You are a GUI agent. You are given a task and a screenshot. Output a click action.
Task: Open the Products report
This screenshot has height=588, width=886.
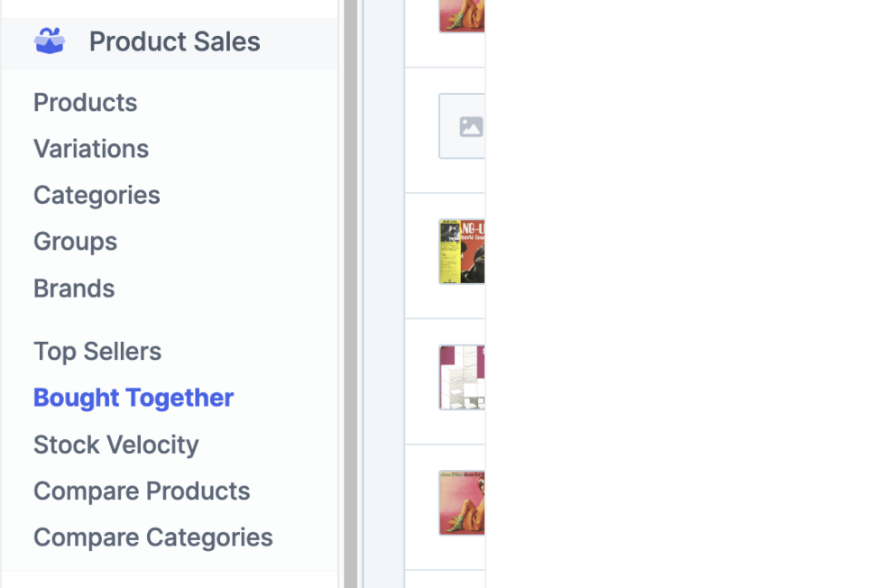tap(85, 103)
